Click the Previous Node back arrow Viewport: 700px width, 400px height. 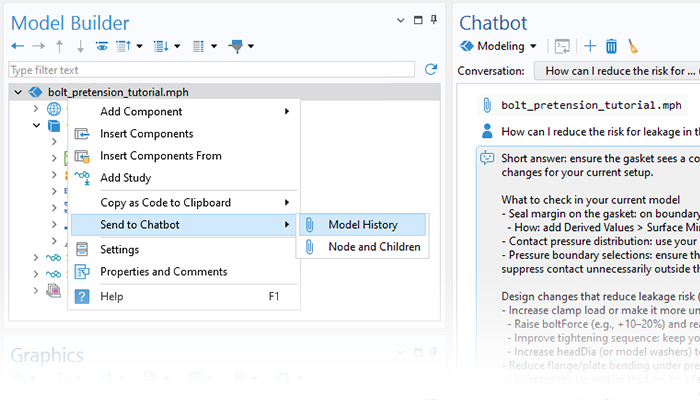[x=17, y=46]
